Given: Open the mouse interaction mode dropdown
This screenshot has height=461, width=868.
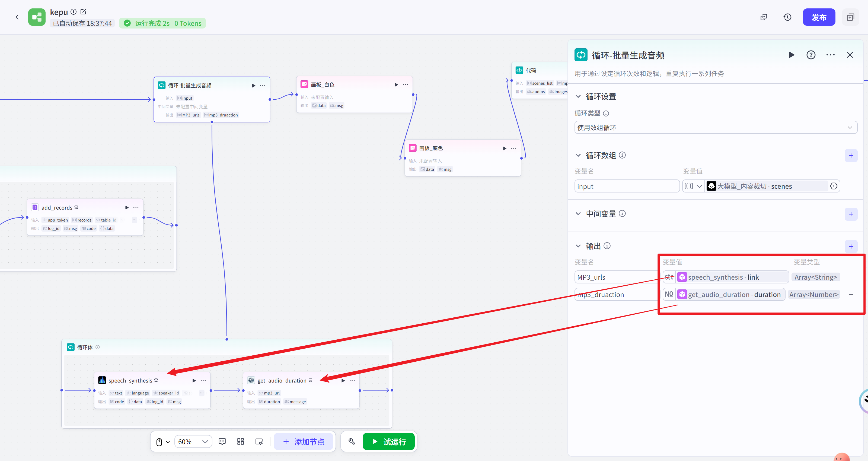Looking at the screenshot, I should pyautogui.click(x=163, y=442).
